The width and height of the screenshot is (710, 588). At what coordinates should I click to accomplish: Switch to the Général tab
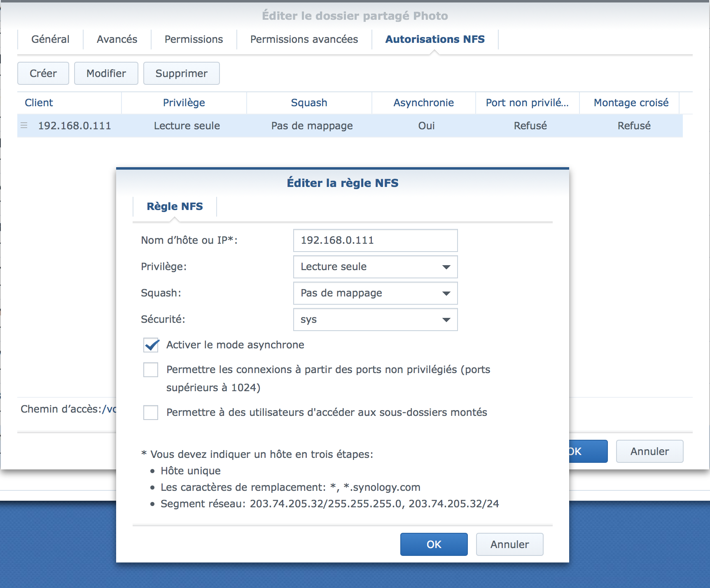tap(50, 40)
